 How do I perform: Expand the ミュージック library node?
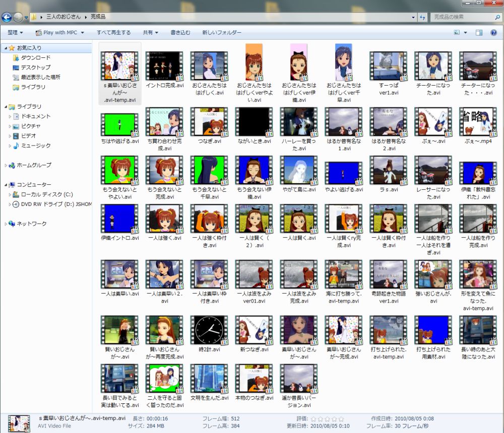tap(10, 146)
